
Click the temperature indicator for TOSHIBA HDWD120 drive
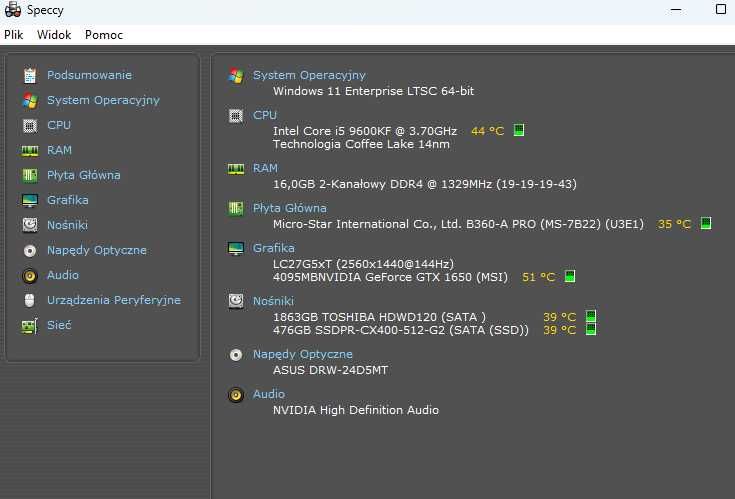591,316
